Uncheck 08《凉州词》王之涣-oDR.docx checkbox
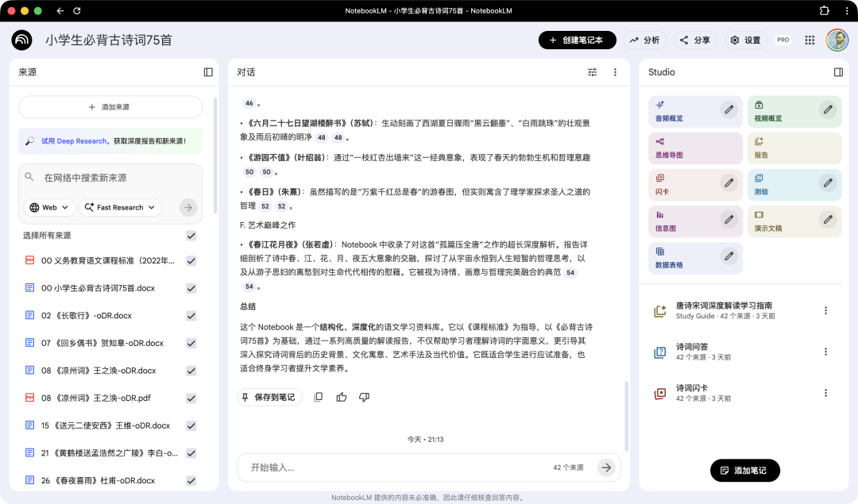Image resolution: width=858 pixels, height=504 pixels. (x=191, y=371)
